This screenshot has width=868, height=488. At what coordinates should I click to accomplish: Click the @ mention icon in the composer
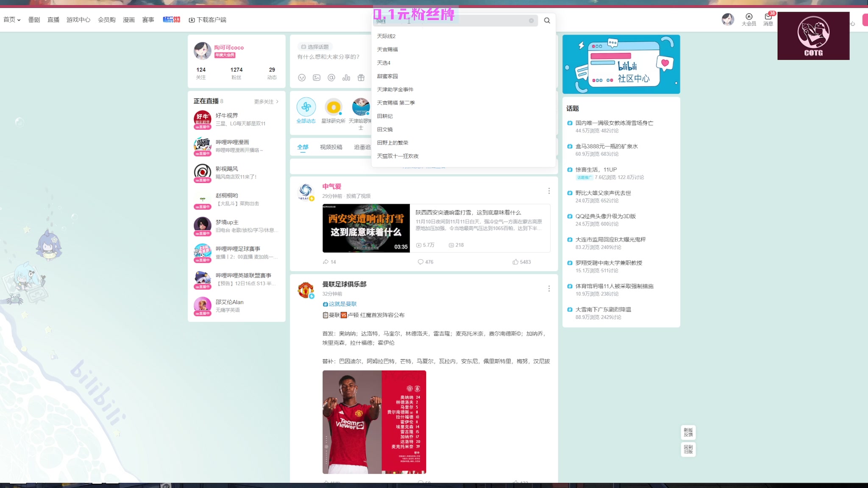pos(331,78)
